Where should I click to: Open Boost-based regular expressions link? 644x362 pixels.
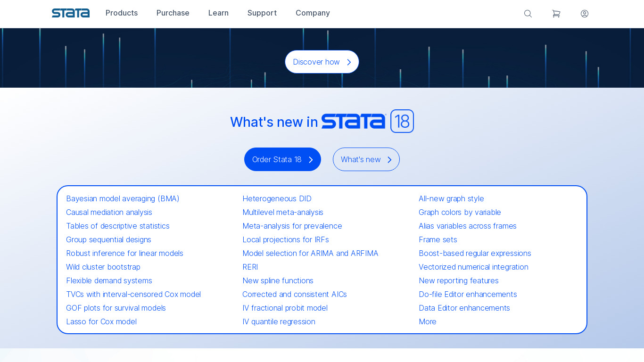click(x=475, y=254)
